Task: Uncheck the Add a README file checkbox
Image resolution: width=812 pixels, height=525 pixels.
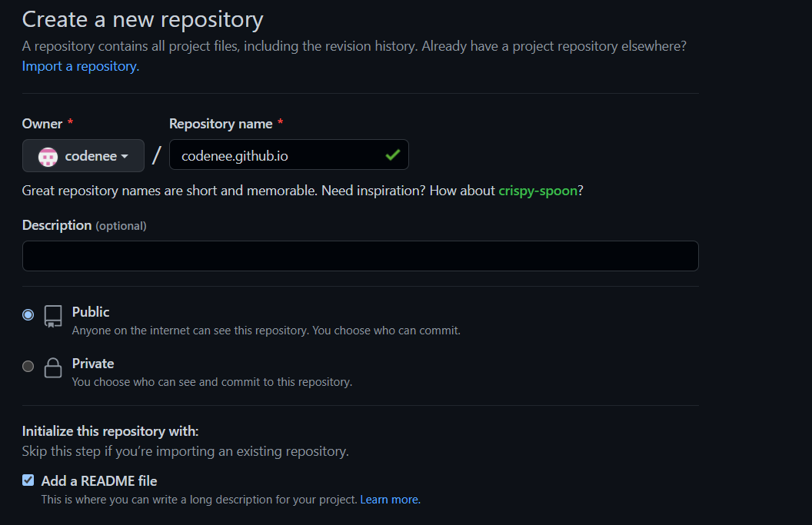Action: pyautogui.click(x=28, y=480)
